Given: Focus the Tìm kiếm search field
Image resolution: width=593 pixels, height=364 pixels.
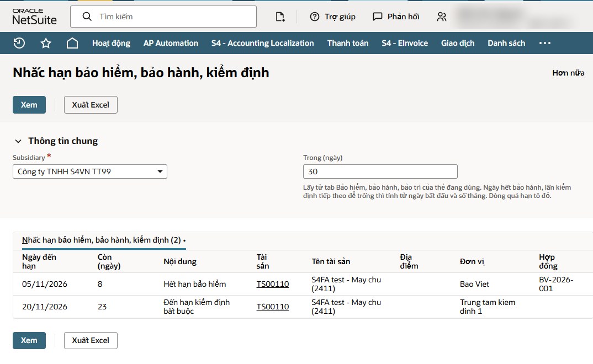Looking at the screenshot, I should click(163, 17).
